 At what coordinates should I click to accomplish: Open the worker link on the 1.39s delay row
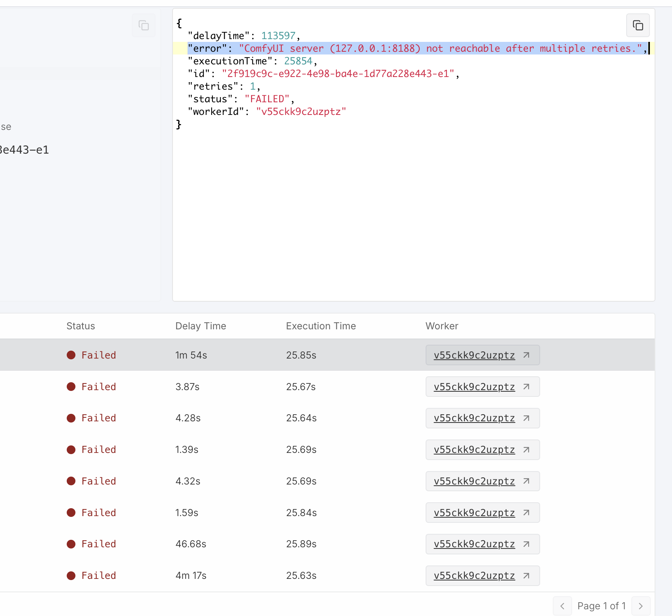coord(474,450)
